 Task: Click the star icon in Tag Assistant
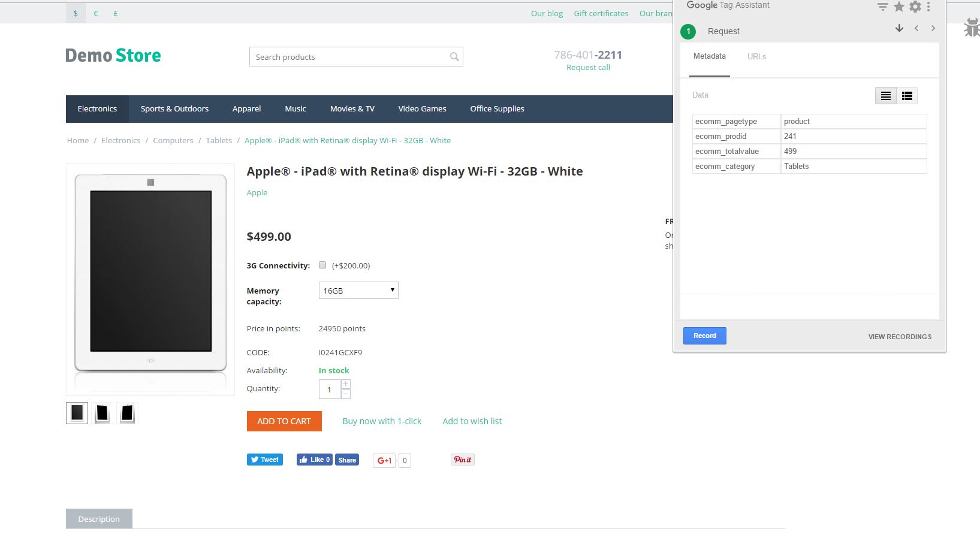[x=898, y=7]
